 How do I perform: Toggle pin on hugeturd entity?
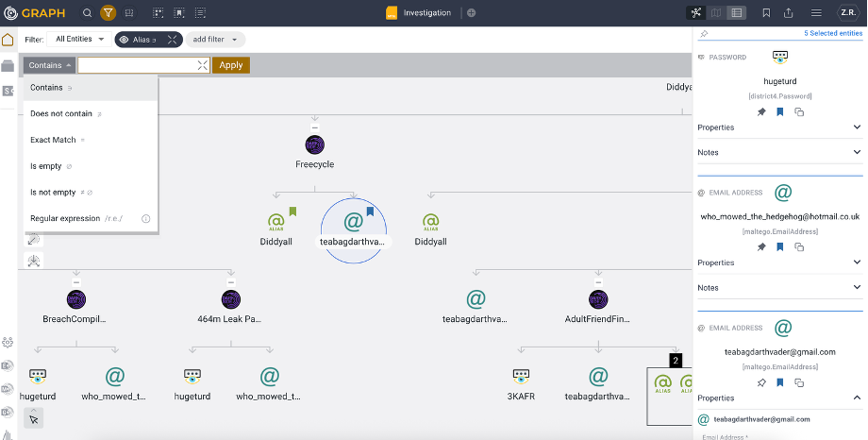(761, 112)
